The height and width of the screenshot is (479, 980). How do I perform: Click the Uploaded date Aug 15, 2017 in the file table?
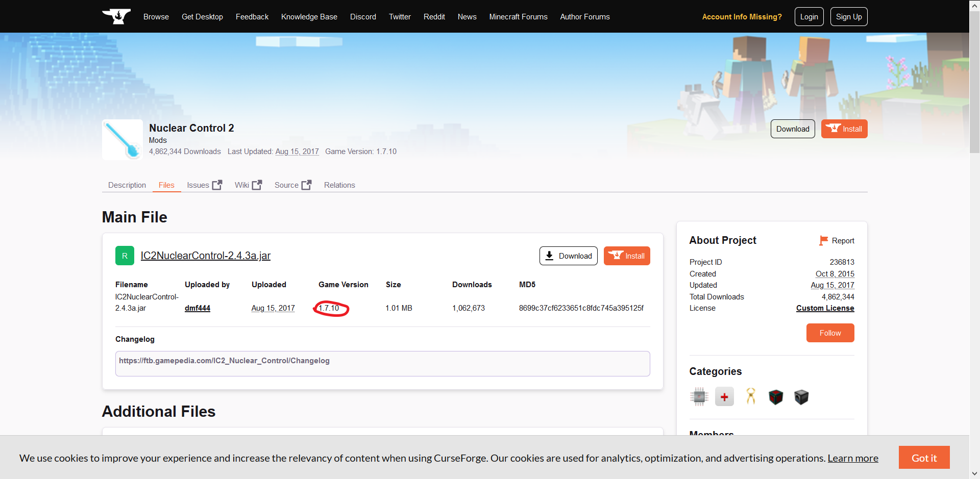(x=273, y=308)
